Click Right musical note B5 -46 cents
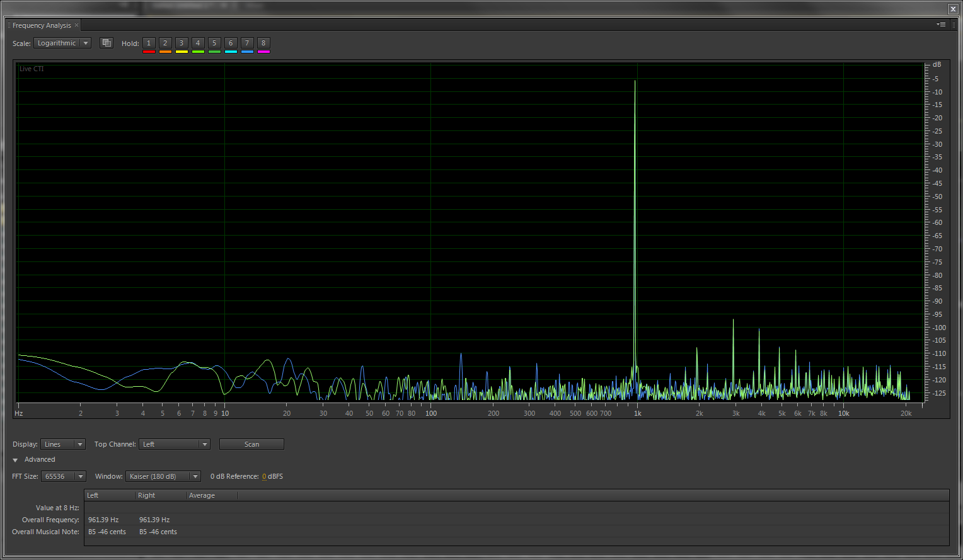 [x=158, y=532]
